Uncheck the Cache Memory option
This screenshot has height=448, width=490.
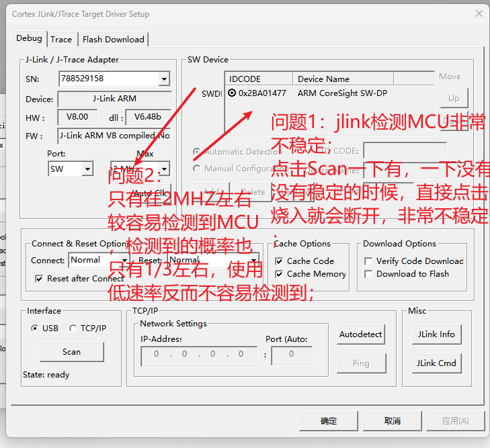pyautogui.click(x=280, y=274)
